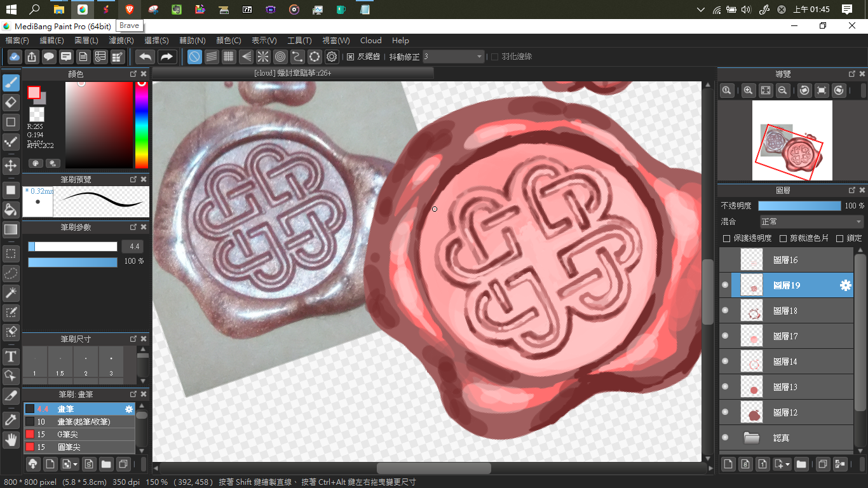Viewport: 868px width, 488px height.
Task: Enable parallel lines snap guide
Action: pyautogui.click(x=212, y=57)
